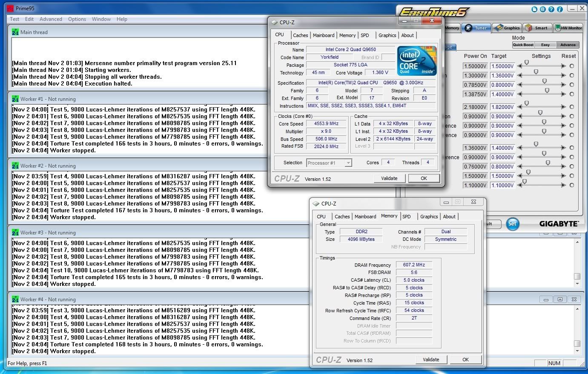Open the Window menu in Prime95
588x374 pixels.
point(101,19)
